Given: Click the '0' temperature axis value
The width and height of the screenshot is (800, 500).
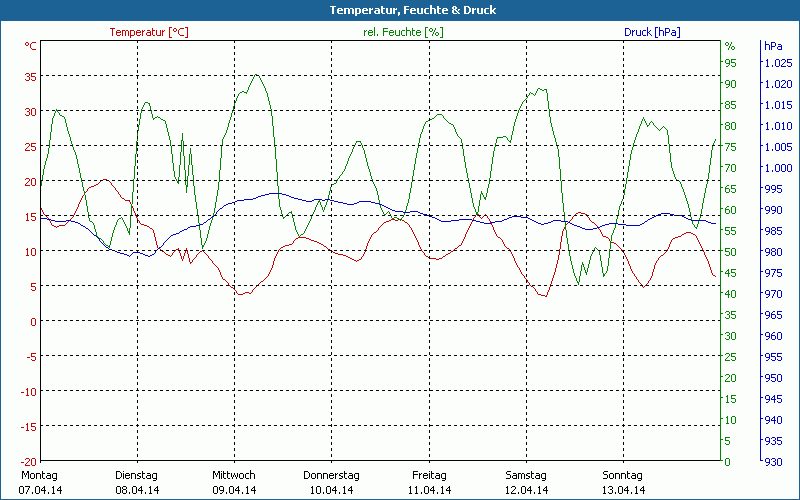Looking at the screenshot, I should click(x=34, y=322).
